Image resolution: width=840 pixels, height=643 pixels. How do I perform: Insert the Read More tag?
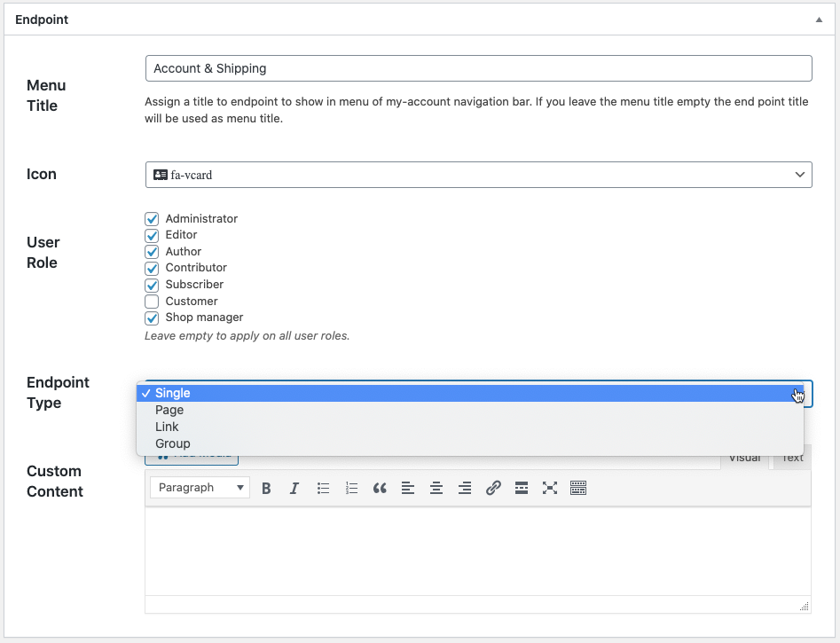coord(522,487)
